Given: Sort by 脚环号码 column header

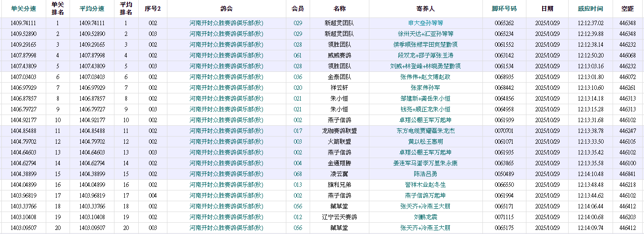Looking at the screenshot, I should click(504, 9).
